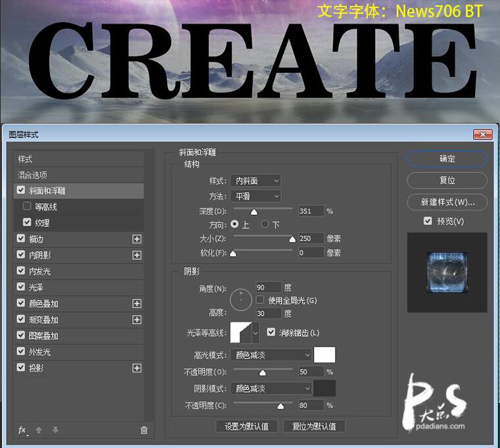Move effect up with the up arrow icon

(x=39, y=430)
